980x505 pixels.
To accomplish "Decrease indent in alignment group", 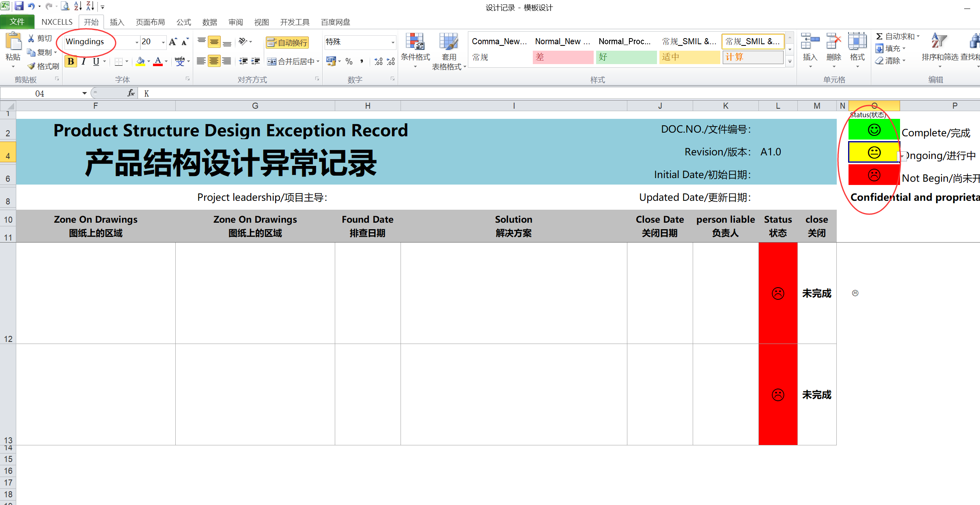I will (243, 61).
